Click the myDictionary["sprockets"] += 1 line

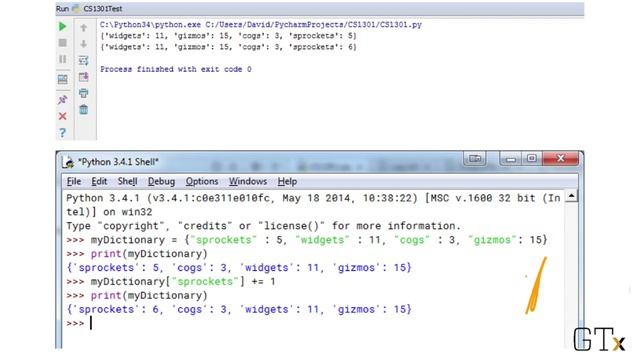point(171,282)
